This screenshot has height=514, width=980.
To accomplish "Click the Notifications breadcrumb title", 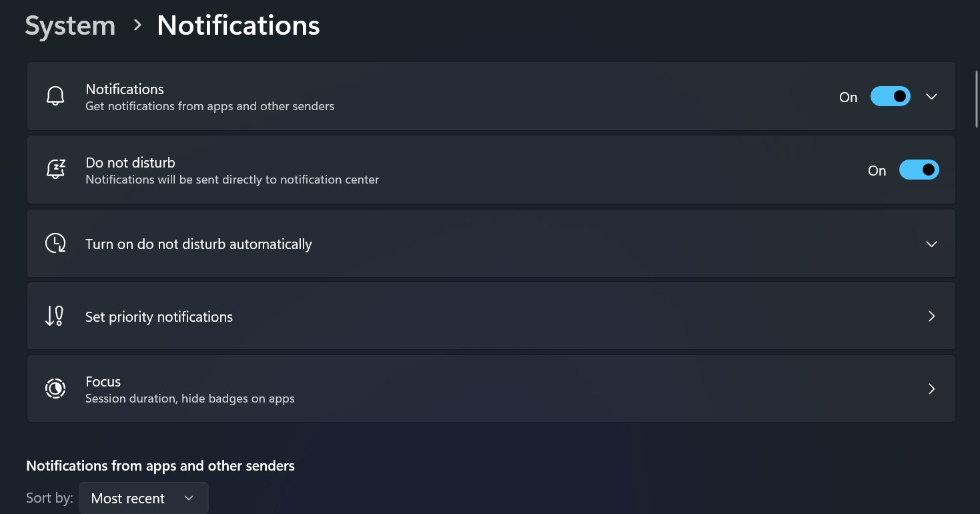I will pyautogui.click(x=238, y=25).
